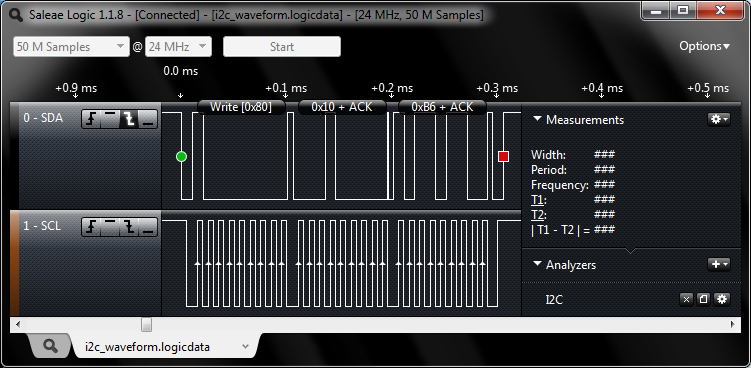Select rising edge trigger on SDA channel
Screen dimensions: 751x368
pos(91,119)
